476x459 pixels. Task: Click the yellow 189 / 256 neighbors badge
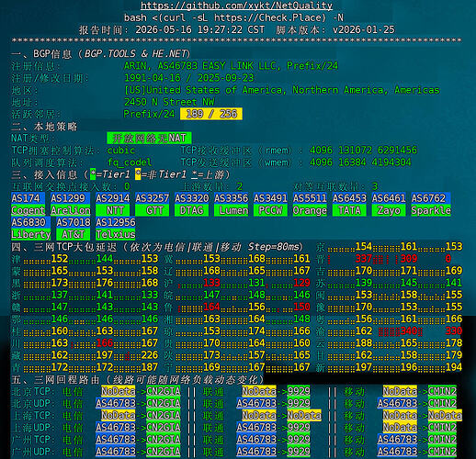pyautogui.click(x=211, y=114)
